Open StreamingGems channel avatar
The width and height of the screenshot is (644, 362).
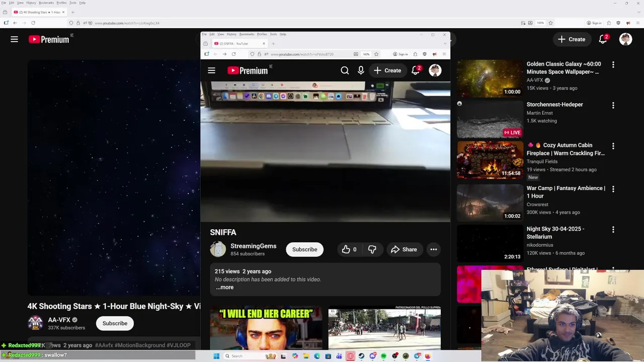pyautogui.click(x=218, y=249)
